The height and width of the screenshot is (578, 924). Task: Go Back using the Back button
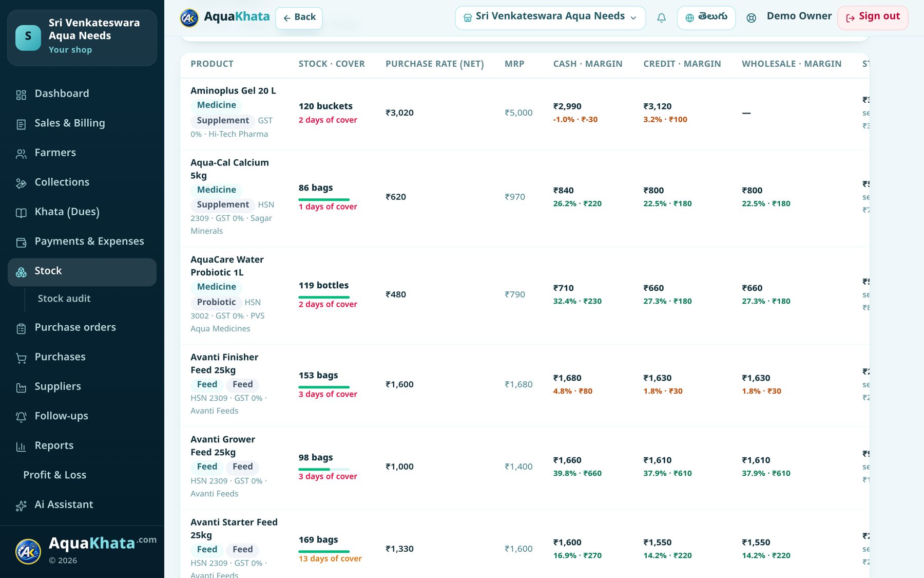pyautogui.click(x=299, y=18)
